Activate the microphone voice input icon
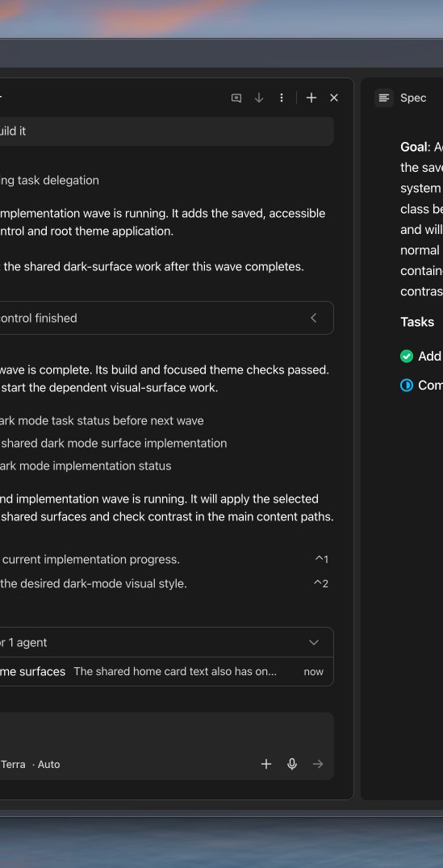Viewport: 443px width, 868px height. pos(292,764)
